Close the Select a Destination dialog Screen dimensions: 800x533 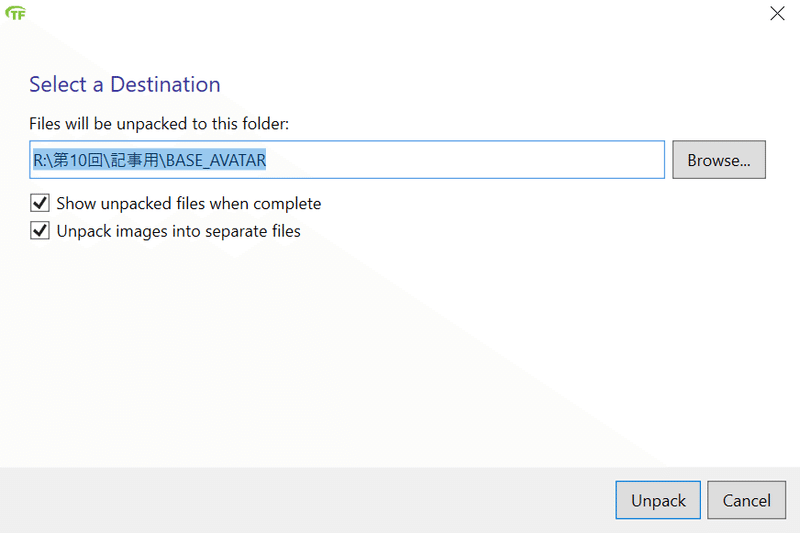(x=777, y=13)
